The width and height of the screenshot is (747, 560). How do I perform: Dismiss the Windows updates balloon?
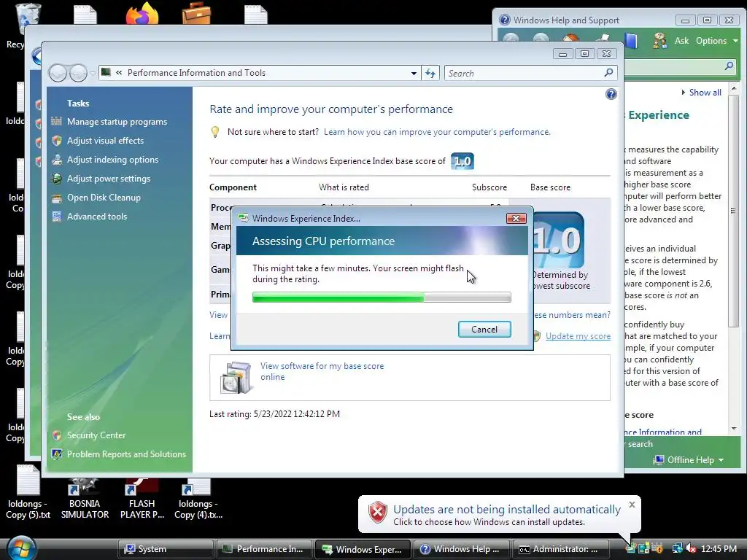[632, 505]
